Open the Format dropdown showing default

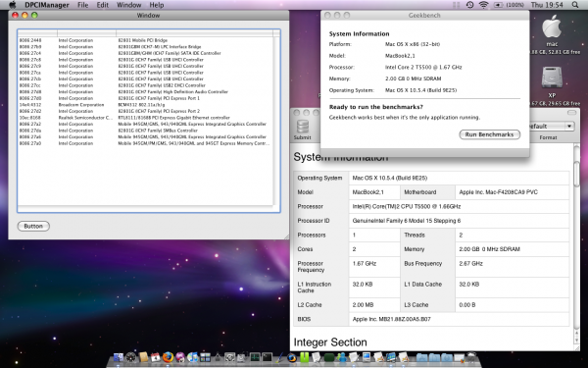pos(551,127)
